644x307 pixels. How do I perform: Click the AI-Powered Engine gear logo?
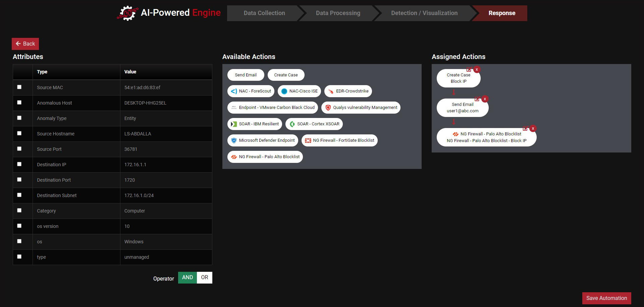(127, 13)
